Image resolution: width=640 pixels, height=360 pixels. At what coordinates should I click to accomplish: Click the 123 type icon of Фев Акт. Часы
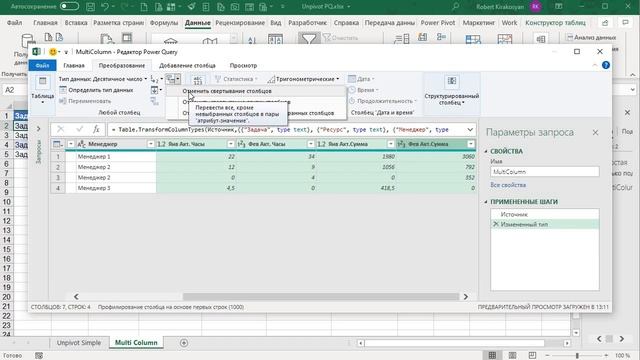pos(241,144)
